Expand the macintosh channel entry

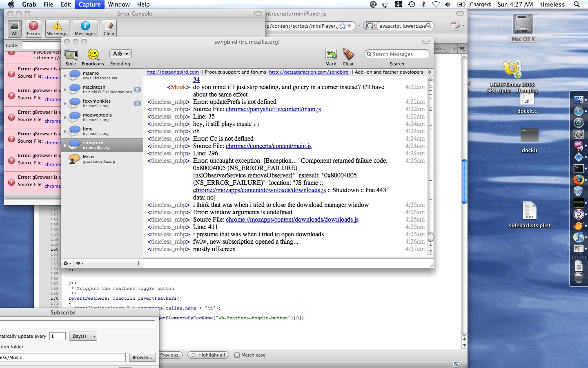65,90
